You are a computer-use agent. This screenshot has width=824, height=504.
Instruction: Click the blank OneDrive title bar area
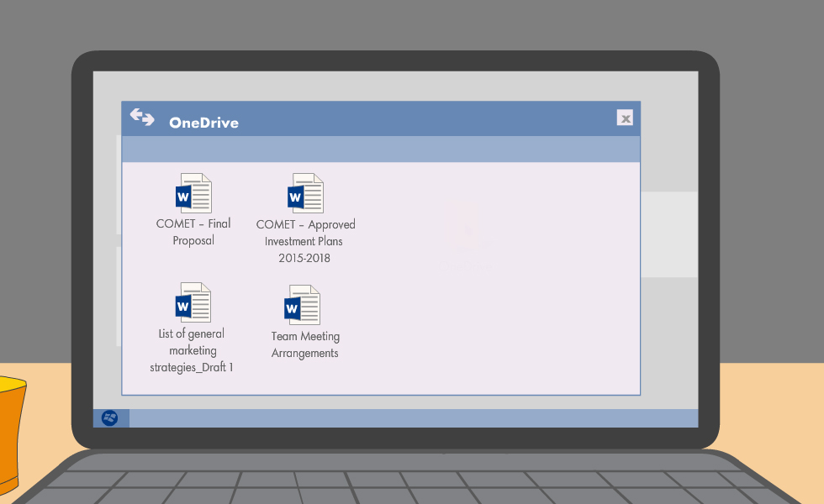420,118
